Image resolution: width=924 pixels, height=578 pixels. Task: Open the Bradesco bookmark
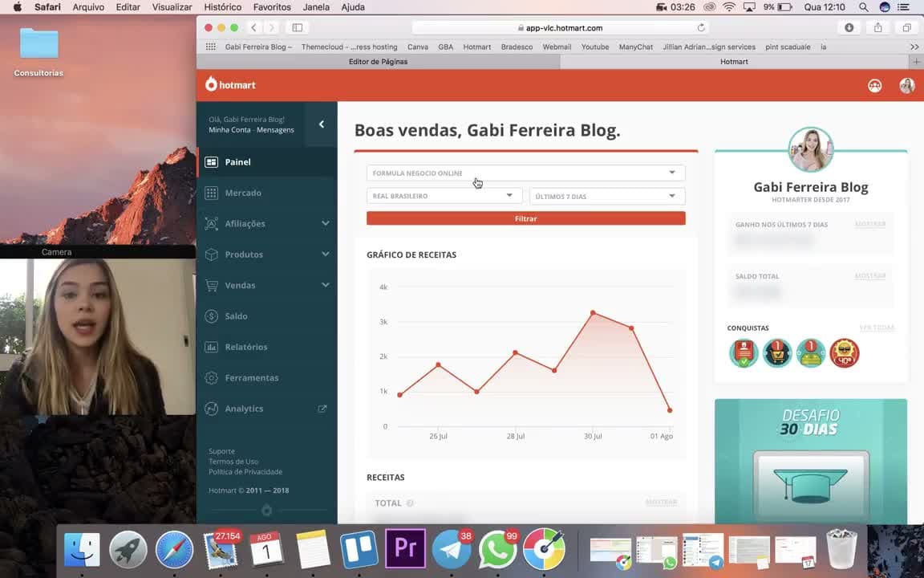[x=517, y=47]
